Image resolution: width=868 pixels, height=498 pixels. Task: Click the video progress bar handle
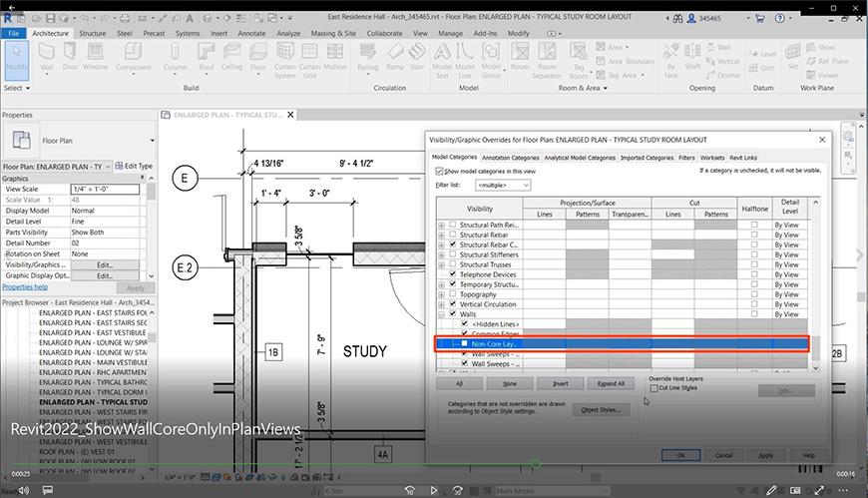pyautogui.click(x=536, y=464)
